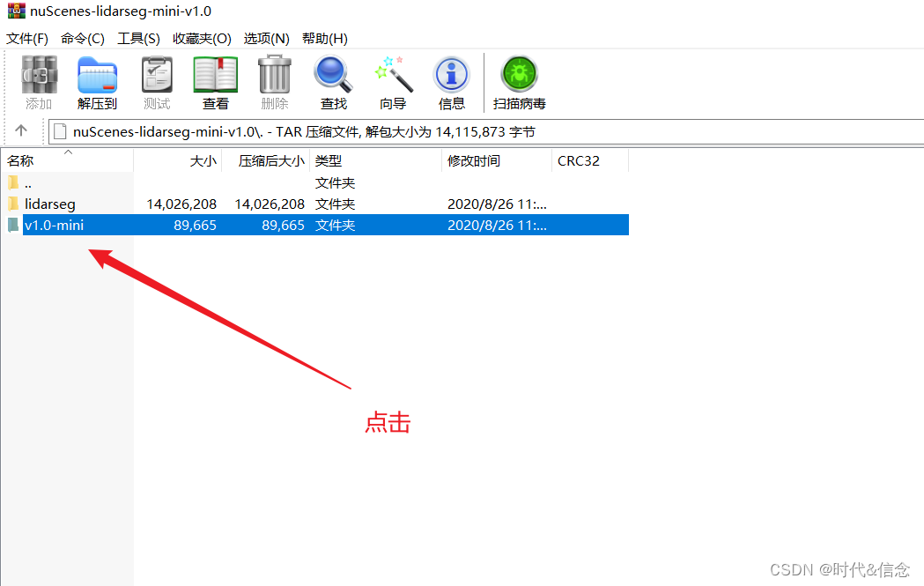The width and height of the screenshot is (924, 586).
Task: Click the Test (测试) toolbar icon
Action: [157, 75]
